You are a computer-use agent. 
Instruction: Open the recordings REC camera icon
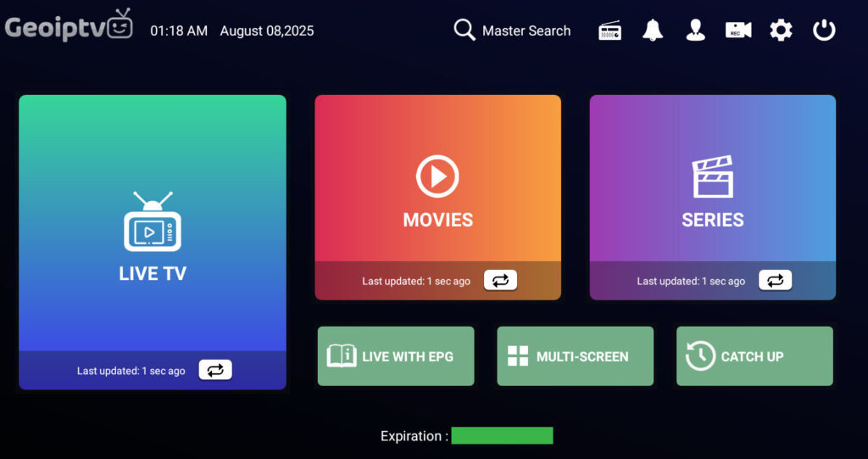coord(738,31)
